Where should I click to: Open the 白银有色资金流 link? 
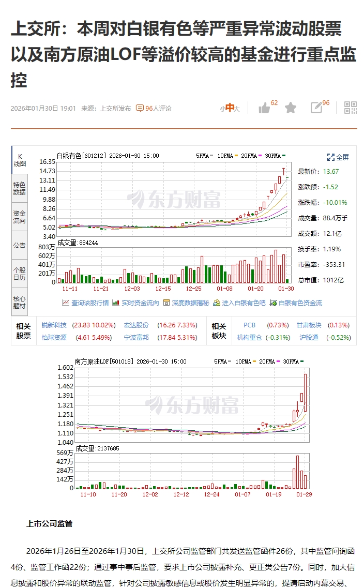300,303
